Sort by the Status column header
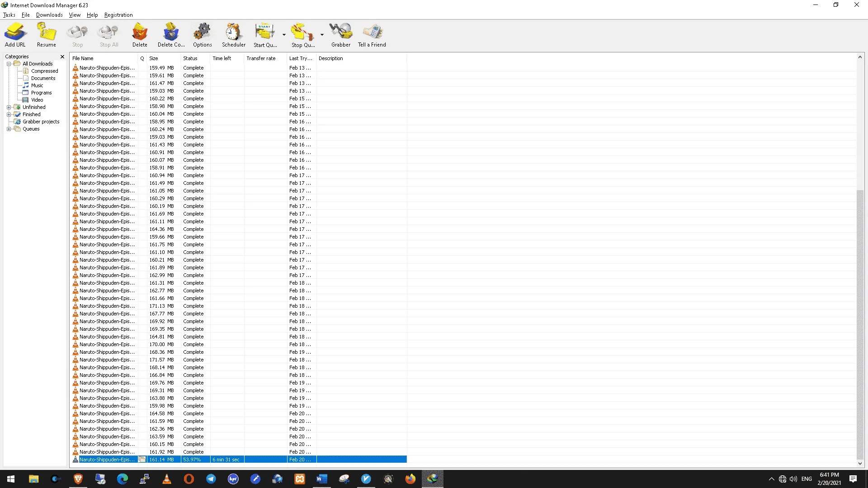868x488 pixels. coord(195,58)
